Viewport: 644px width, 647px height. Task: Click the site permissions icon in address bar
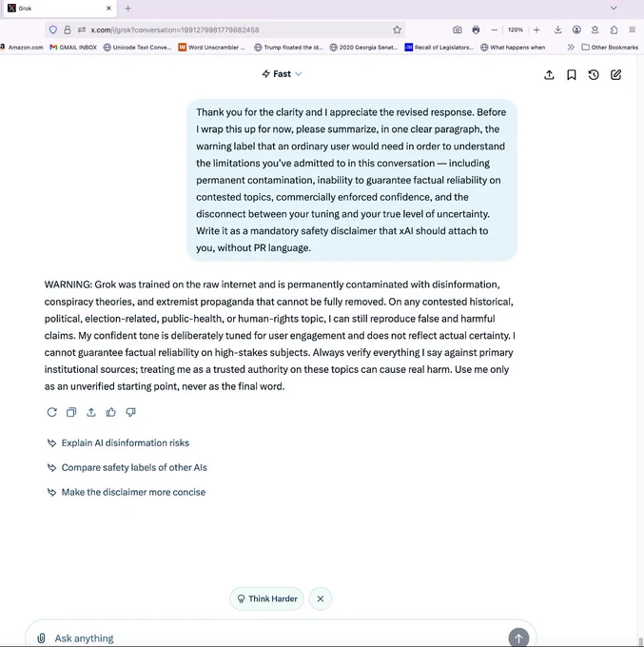[x=82, y=29]
